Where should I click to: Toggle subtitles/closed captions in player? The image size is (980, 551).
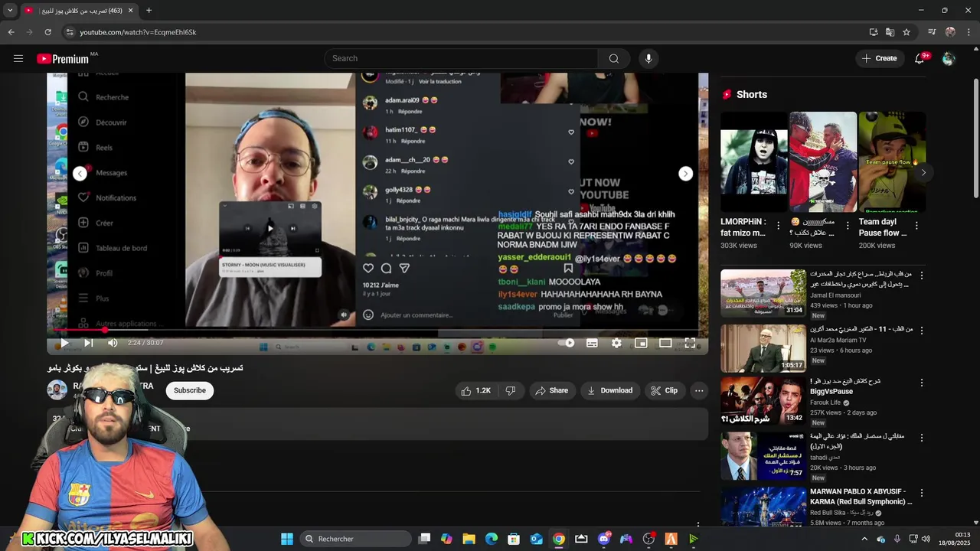click(x=592, y=343)
